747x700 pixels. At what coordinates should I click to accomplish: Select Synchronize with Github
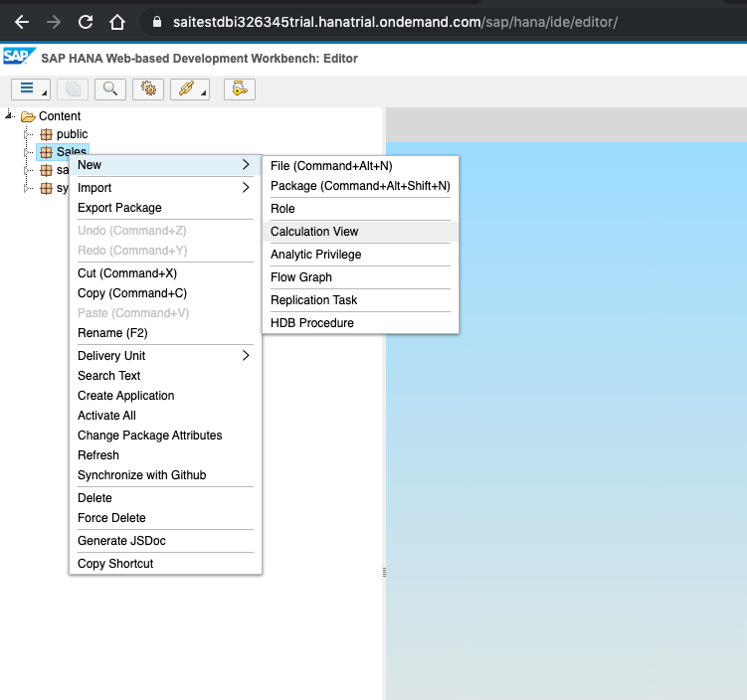tap(165, 475)
